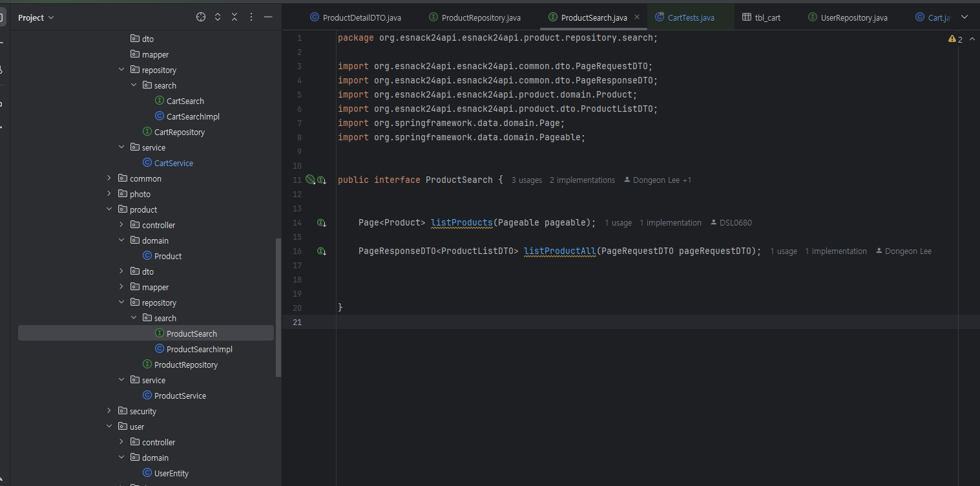Viewport: 980px width, 486px height.
Task: Click the implementations gutter icon on line 14
Action: [x=321, y=223]
